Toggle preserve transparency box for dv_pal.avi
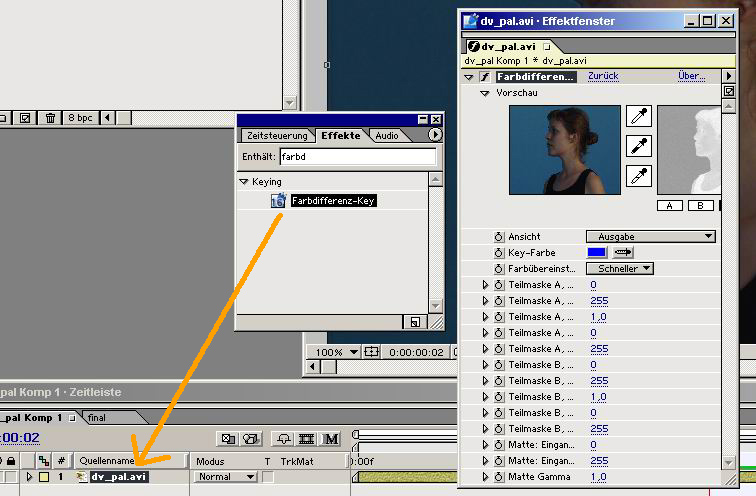The width and height of the screenshot is (756, 496). (x=268, y=477)
